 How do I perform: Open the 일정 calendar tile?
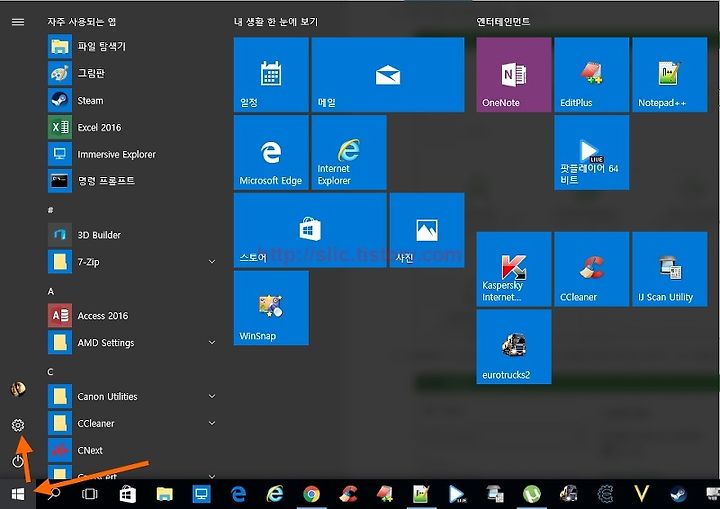click(x=271, y=74)
